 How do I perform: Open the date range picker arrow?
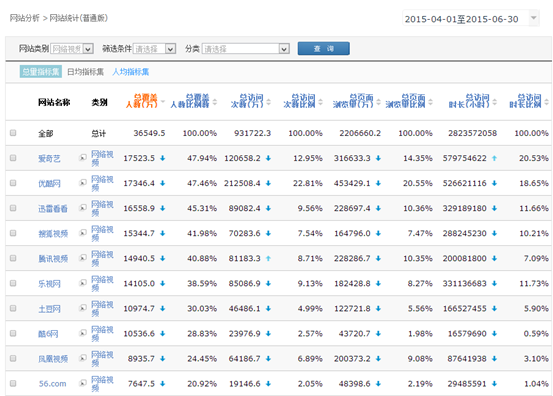(x=534, y=18)
